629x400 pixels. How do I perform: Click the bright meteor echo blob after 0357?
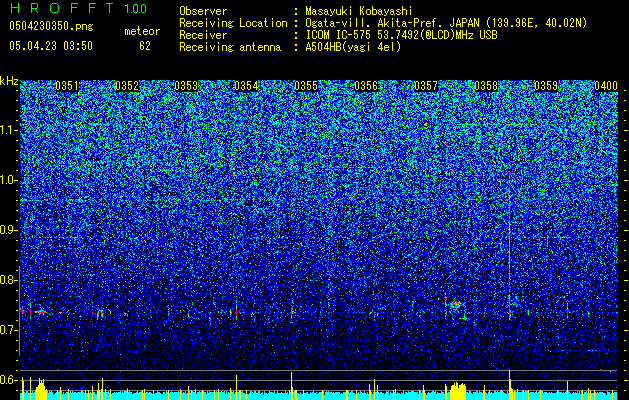(456, 305)
